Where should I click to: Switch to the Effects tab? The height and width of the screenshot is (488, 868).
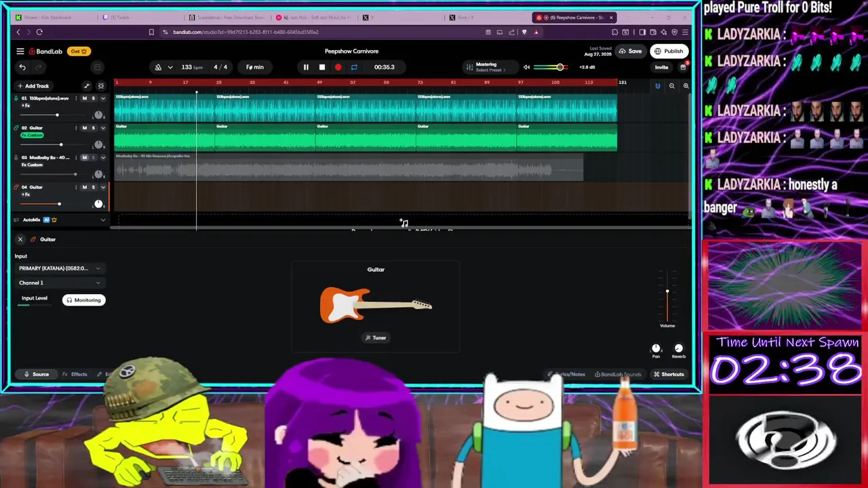[75, 374]
